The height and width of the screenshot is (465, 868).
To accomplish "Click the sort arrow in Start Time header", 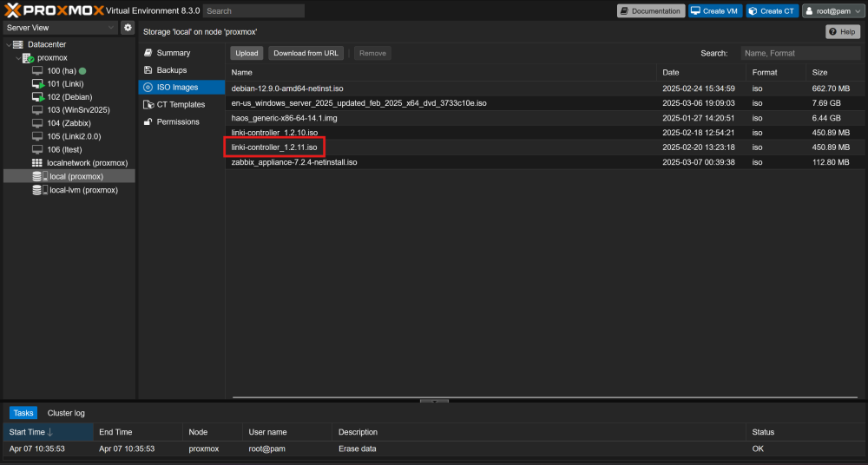I will (x=50, y=432).
